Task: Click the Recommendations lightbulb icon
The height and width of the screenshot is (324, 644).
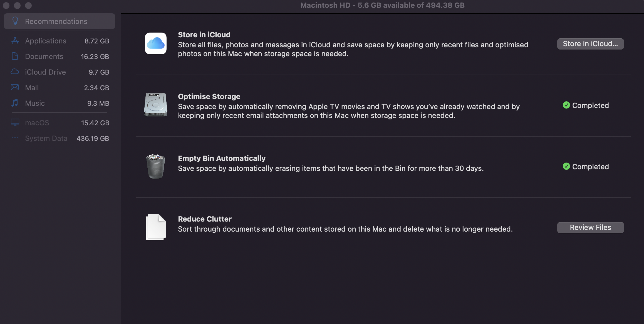Action: point(15,21)
